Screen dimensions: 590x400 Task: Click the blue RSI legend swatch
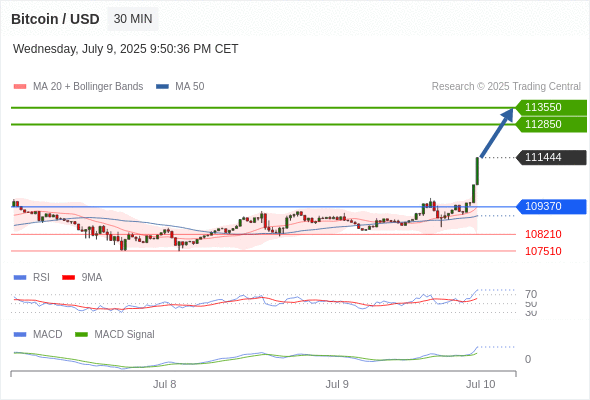(x=20, y=278)
